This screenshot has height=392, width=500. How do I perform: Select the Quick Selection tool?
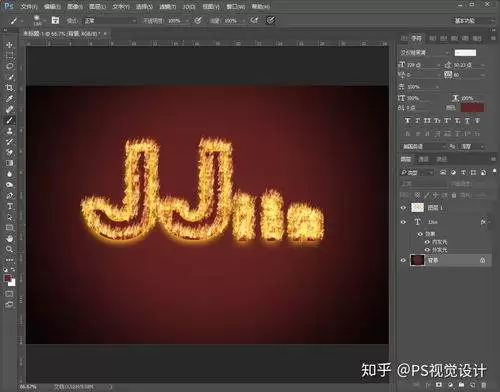pos(9,77)
